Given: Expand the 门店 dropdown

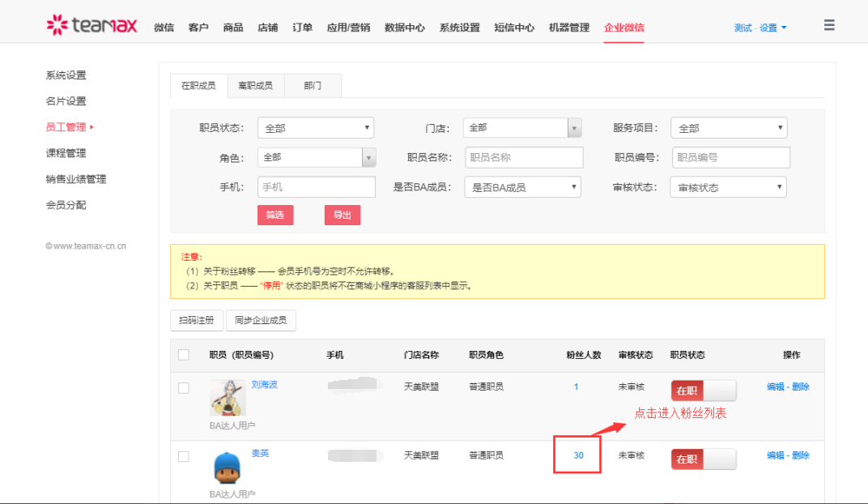Looking at the screenshot, I should click(x=521, y=128).
